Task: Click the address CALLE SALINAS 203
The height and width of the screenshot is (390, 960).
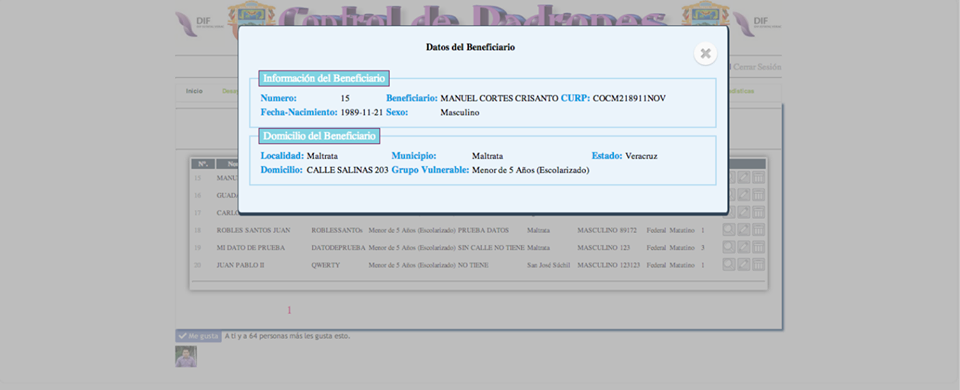Action: 347,170
